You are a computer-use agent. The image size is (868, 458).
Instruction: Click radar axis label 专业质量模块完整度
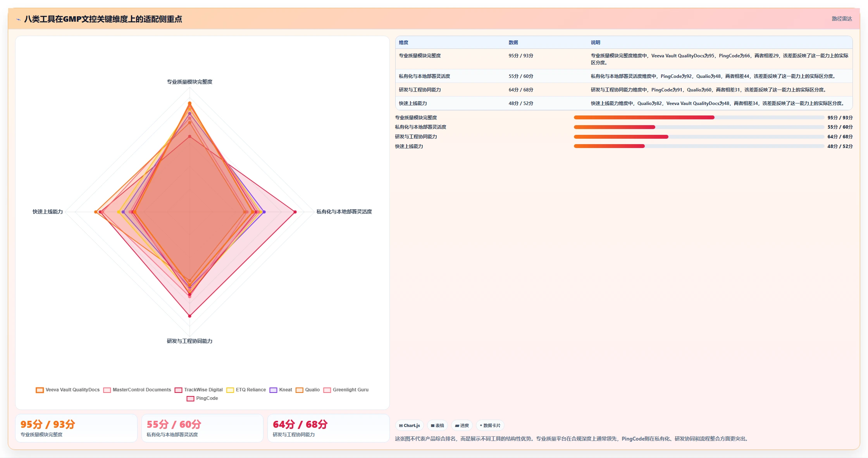coord(189,82)
